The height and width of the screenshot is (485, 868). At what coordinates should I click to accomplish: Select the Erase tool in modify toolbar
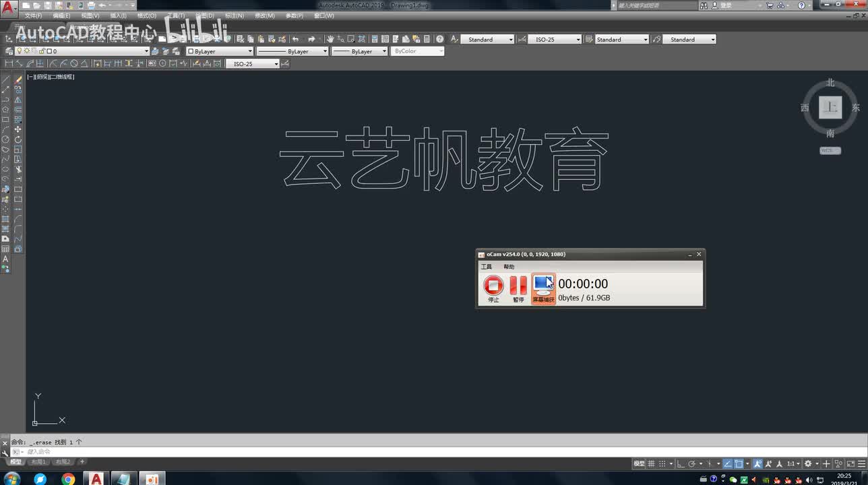(18, 79)
